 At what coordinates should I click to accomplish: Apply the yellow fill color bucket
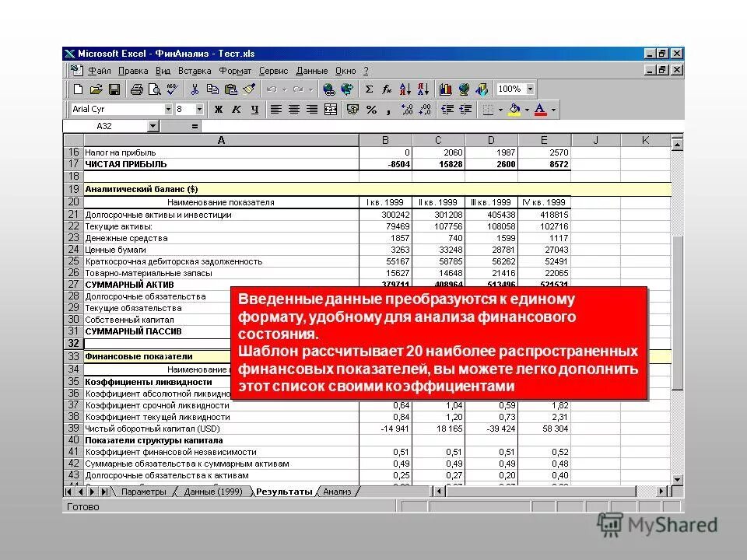514,110
